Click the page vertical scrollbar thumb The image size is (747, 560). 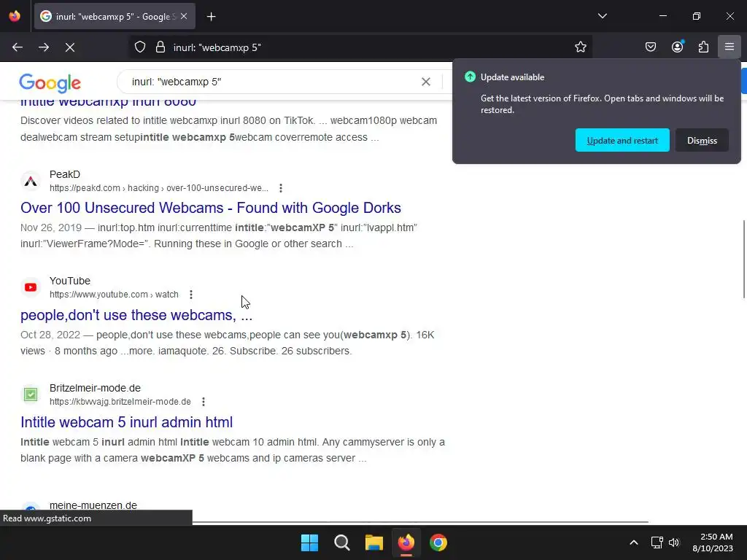coord(743,260)
